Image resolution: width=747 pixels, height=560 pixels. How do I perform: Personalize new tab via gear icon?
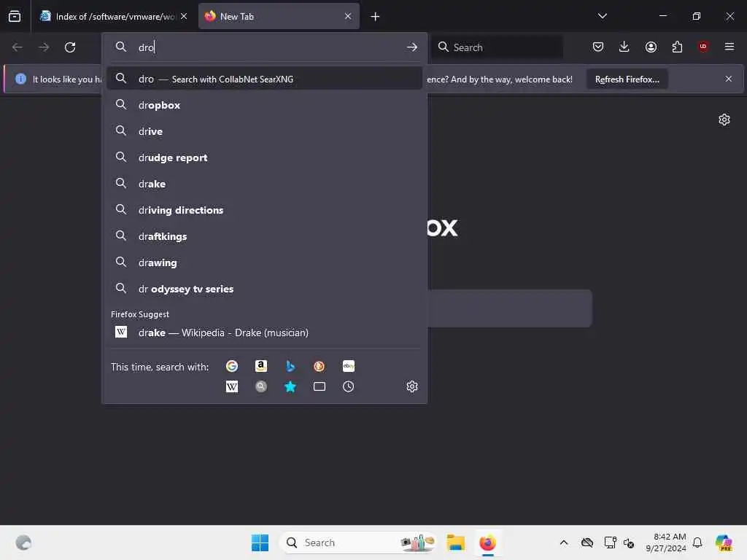[x=724, y=120]
